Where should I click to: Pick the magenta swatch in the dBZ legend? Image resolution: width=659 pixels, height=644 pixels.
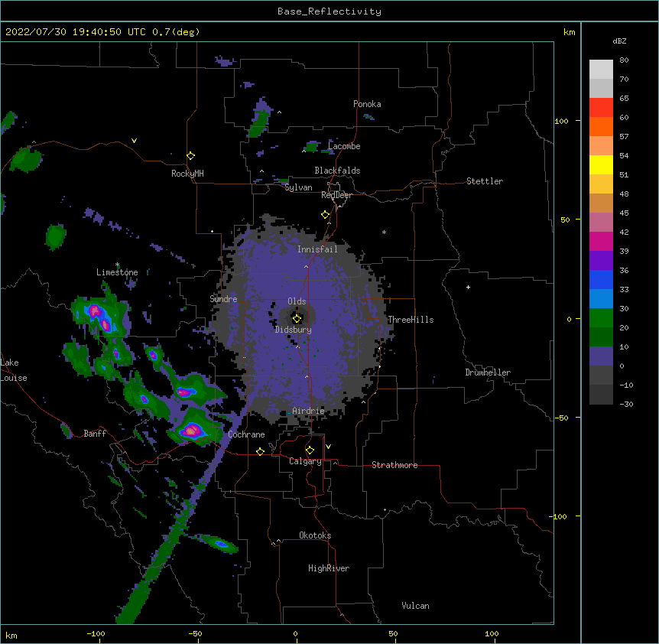pos(601,241)
